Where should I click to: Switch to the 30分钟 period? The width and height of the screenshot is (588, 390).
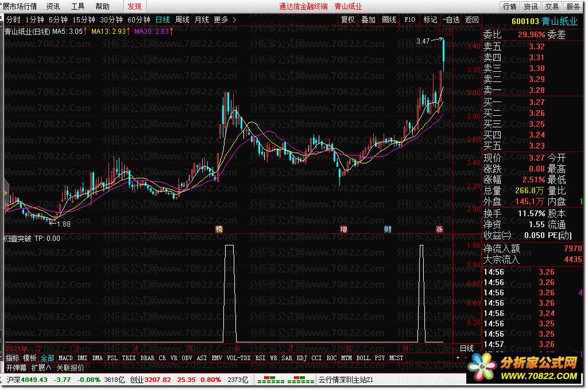pyautogui.click(x=111, y=20)
